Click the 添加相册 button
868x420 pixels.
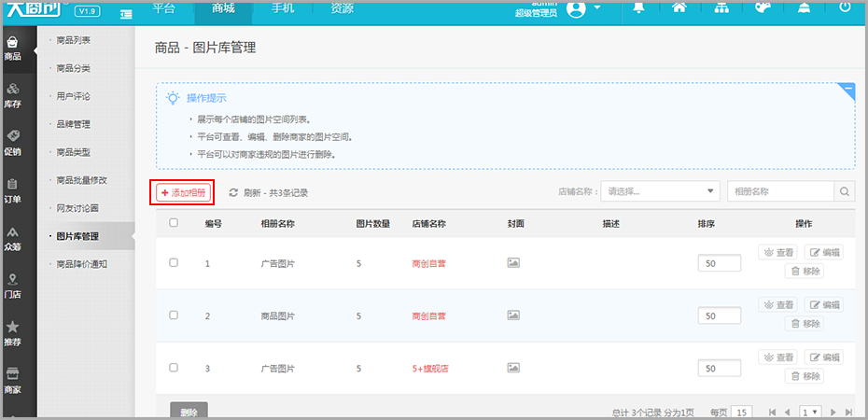point(183,192)
